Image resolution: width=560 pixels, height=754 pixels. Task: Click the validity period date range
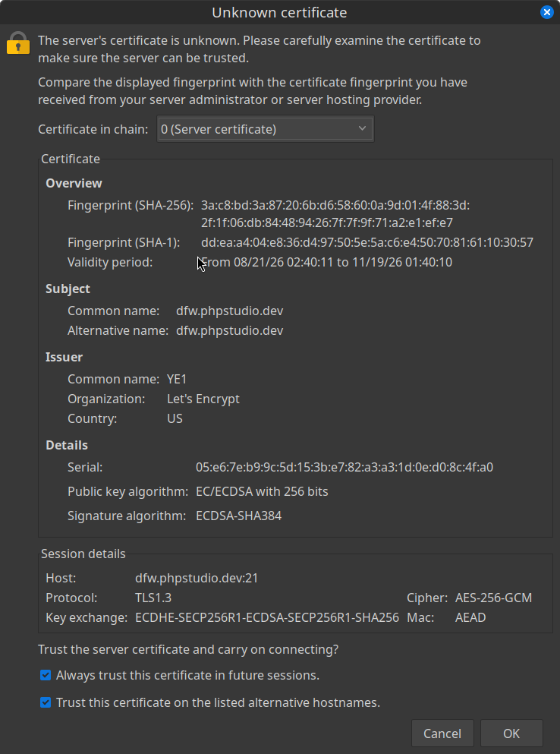tap(327, 262)
